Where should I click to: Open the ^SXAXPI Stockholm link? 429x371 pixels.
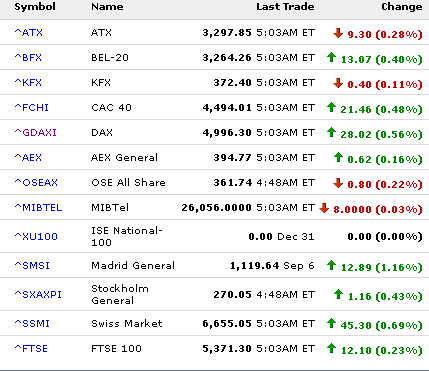pos(38,294)
